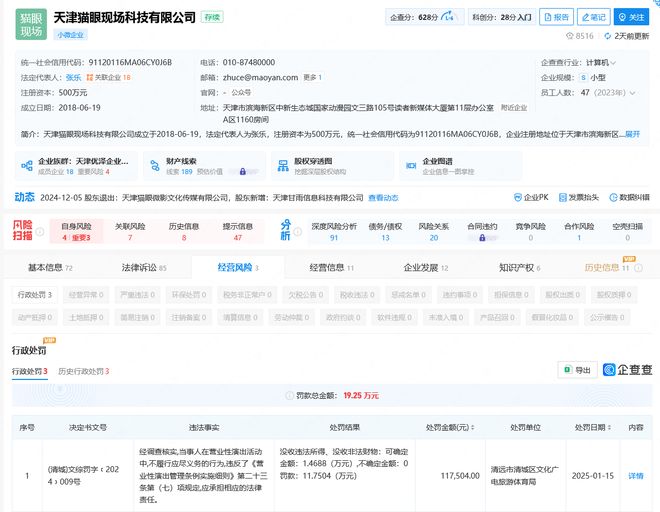
Task: Click the 科创分 28分 入门 badge
Action: click(x=502, y=17)
